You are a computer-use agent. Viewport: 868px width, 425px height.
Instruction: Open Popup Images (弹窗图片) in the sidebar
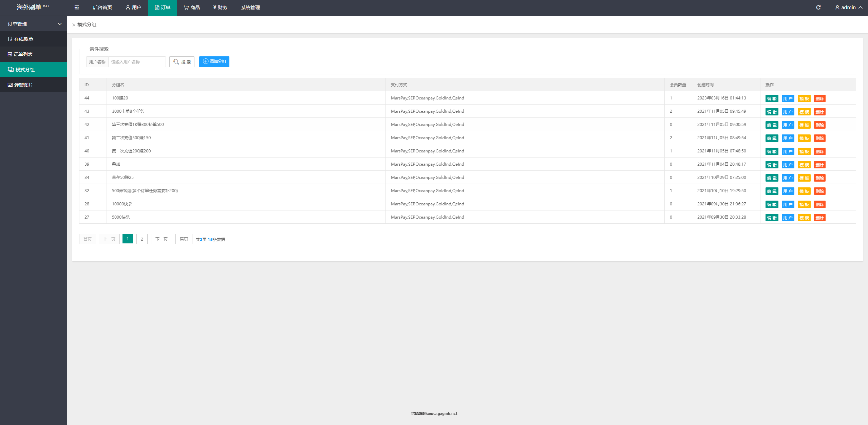[x=23, y=85]
